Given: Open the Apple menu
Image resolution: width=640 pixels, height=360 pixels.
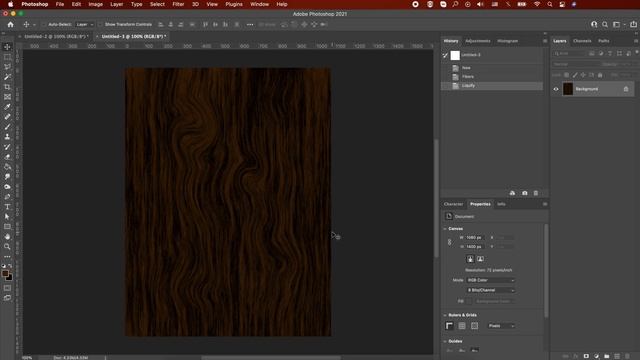Looking at the screenshot, I should [11, 4].
